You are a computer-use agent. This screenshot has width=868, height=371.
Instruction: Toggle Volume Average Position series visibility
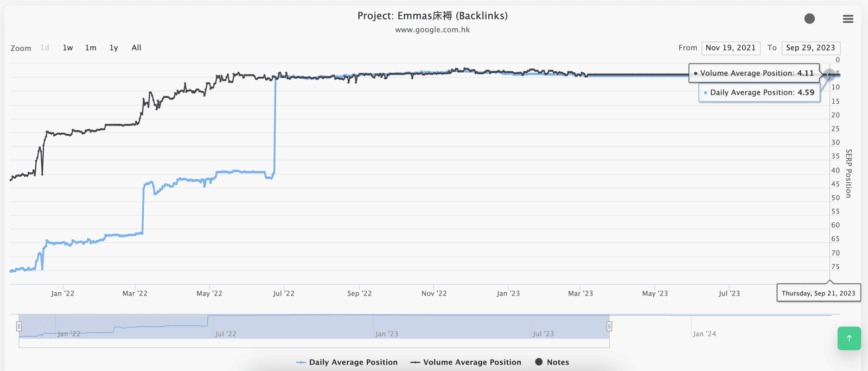point(466,362)
